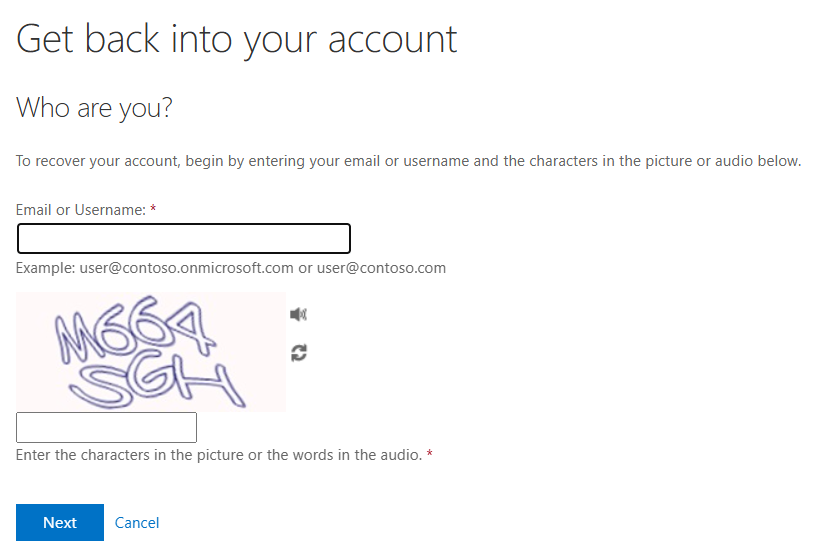Screen dimensions: 817x551
Task: Click the word 'account' in the main title
Action: click(x=393, y=40)
